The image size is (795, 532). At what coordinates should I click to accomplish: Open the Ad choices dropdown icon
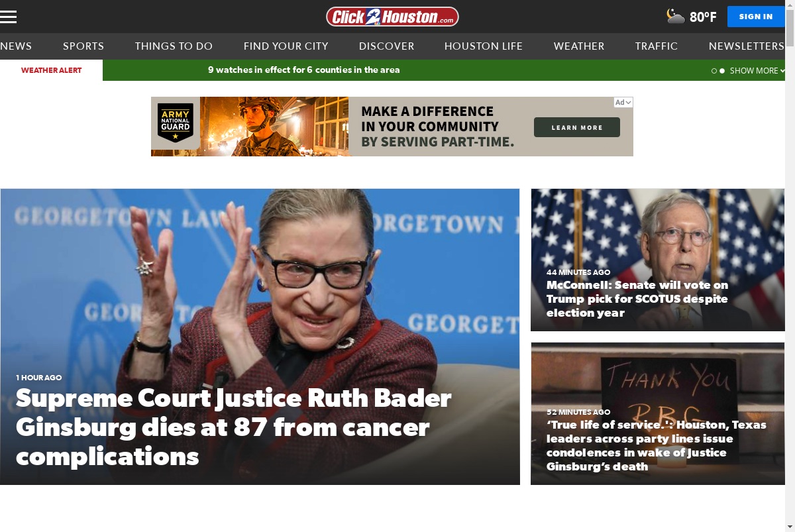click(x=623, y=102)
